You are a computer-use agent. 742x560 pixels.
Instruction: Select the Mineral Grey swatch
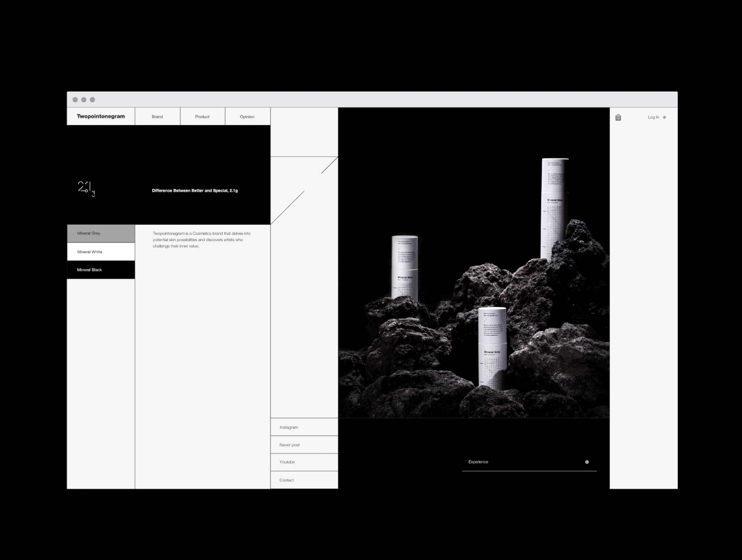point(101,233)
